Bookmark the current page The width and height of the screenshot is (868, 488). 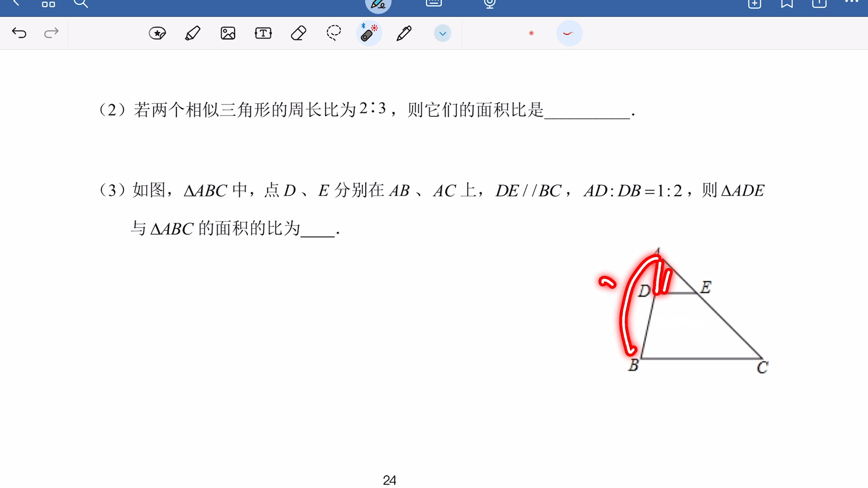click(x=786, y=4)
